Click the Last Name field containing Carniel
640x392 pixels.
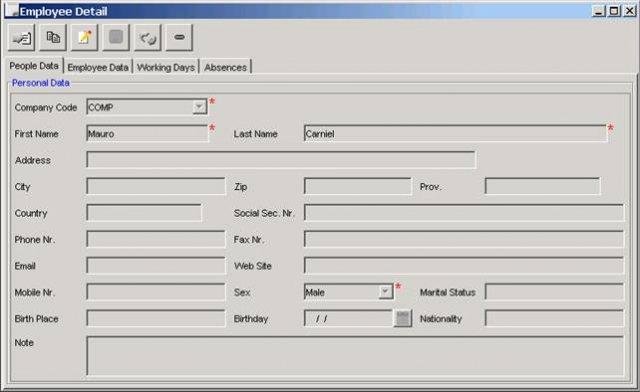[456, 134]
